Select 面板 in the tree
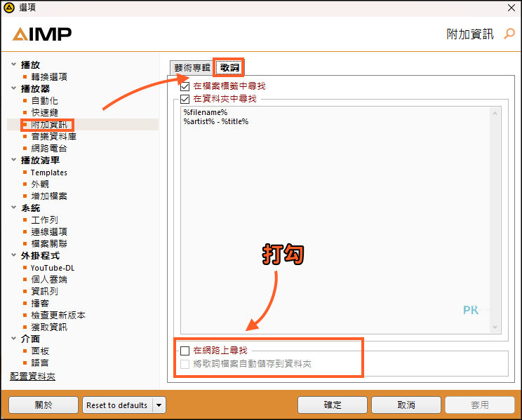Image resolution: width=522 pixels, height=420 pixels. [40, 351]
